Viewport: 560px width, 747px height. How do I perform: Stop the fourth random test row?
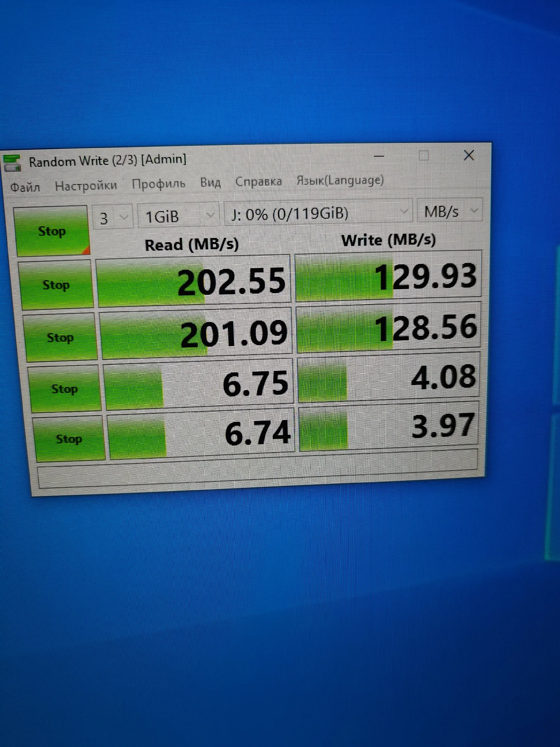pyautogui.click(x=69, y=438)
